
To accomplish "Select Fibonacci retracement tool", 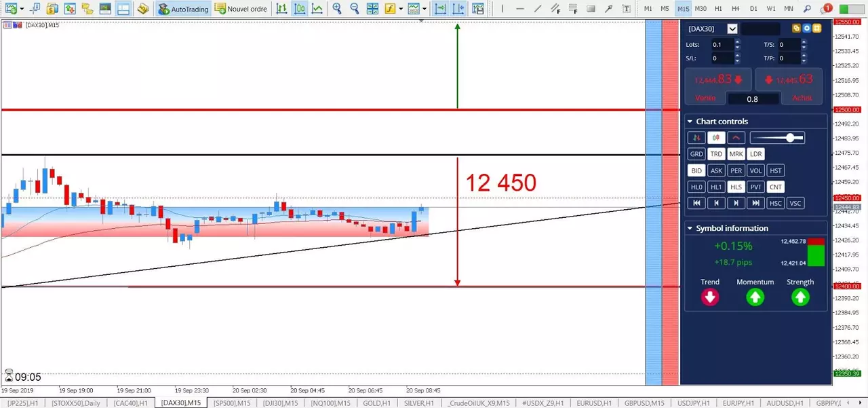I will 573,9.
